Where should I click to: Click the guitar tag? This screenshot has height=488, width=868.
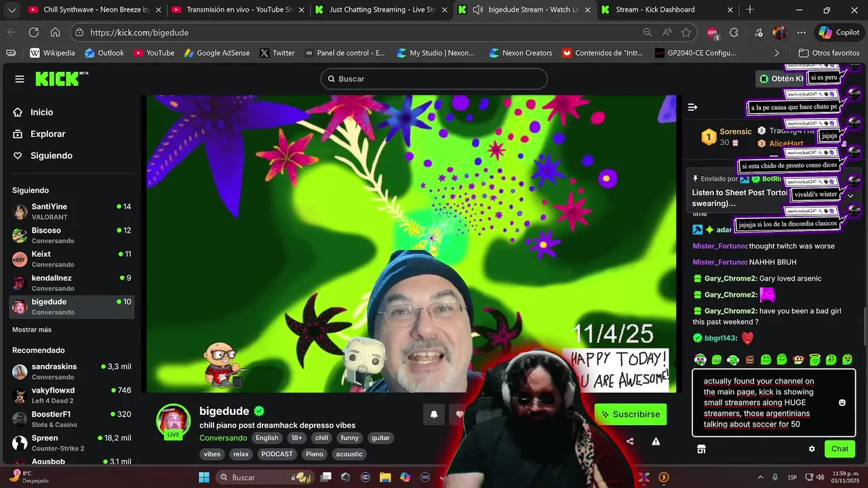[x=381, y=438]
